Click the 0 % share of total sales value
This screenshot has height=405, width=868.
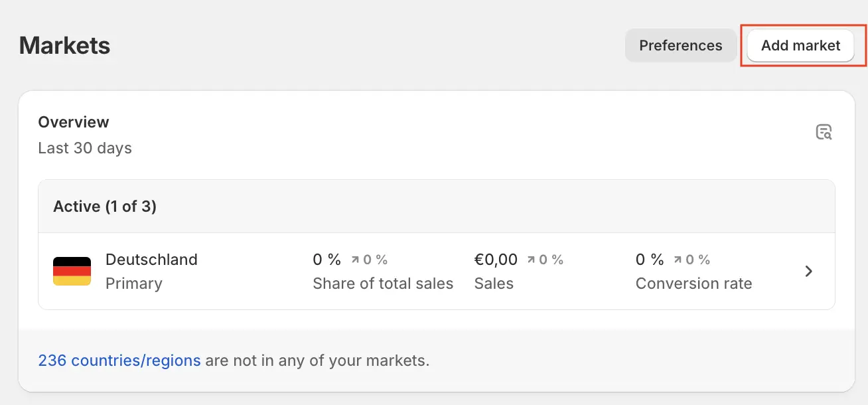pyautogui.click(x=326, y=259)
